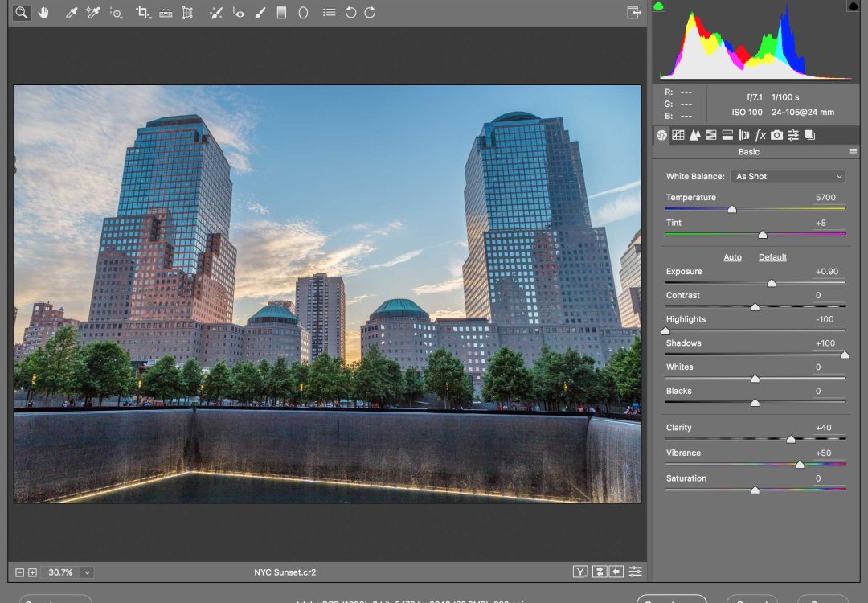Select the Spot Removal tool
Image resolution: width=868 pixels, height=603 pixels.
(x=215, y=13)
